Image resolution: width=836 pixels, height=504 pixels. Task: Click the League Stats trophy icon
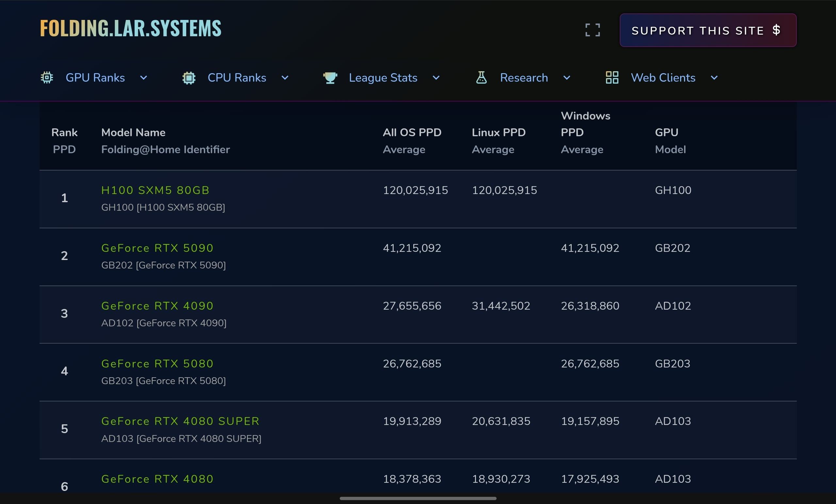[330, 78]
